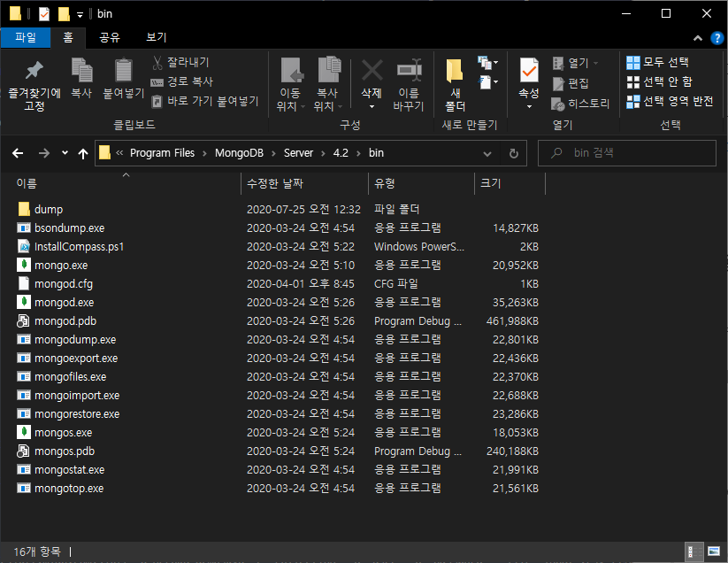Screen dimensions: 728x563
Task: Select mongotop.exe file name
Action: (69, 489)
